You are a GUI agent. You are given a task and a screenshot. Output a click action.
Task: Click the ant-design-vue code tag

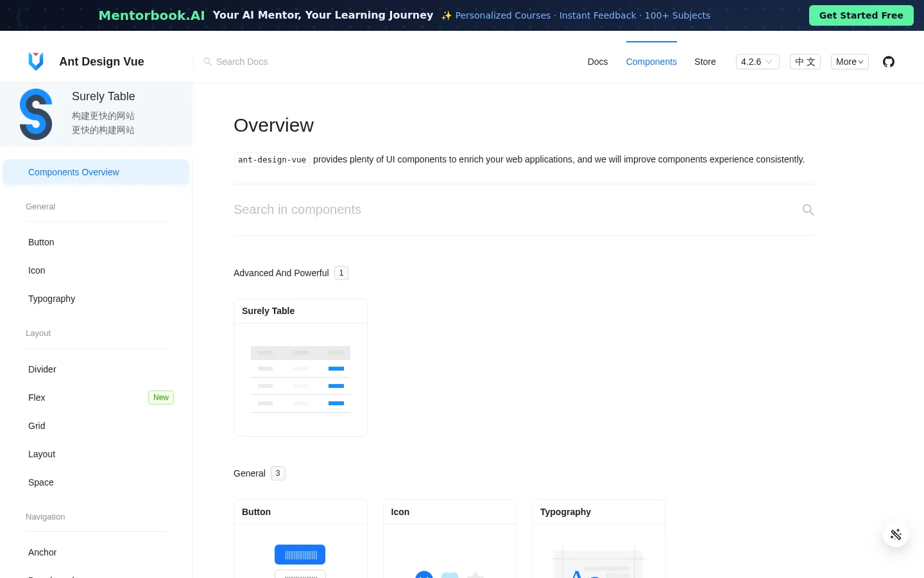tap(272, 160)
